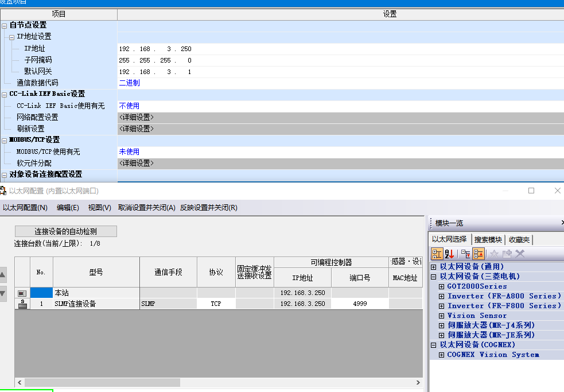Click 连接设备的自动检测 button
The height and width of the screenshot is (392, 564).
(x=65, y=231)
